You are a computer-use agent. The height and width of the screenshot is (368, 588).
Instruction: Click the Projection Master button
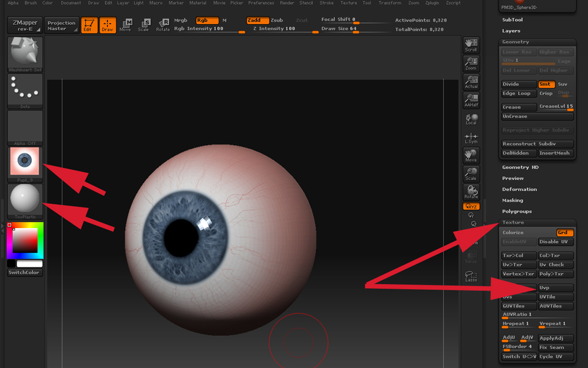pyautogui.click(x=62, y=26)
